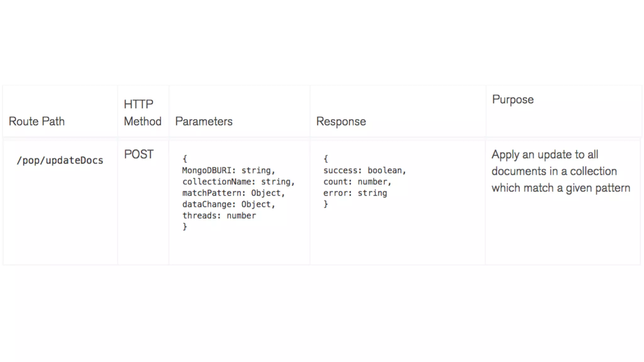Click the closing brace in Response cell
Screen dimensions: 644x362
coord(326,204)
